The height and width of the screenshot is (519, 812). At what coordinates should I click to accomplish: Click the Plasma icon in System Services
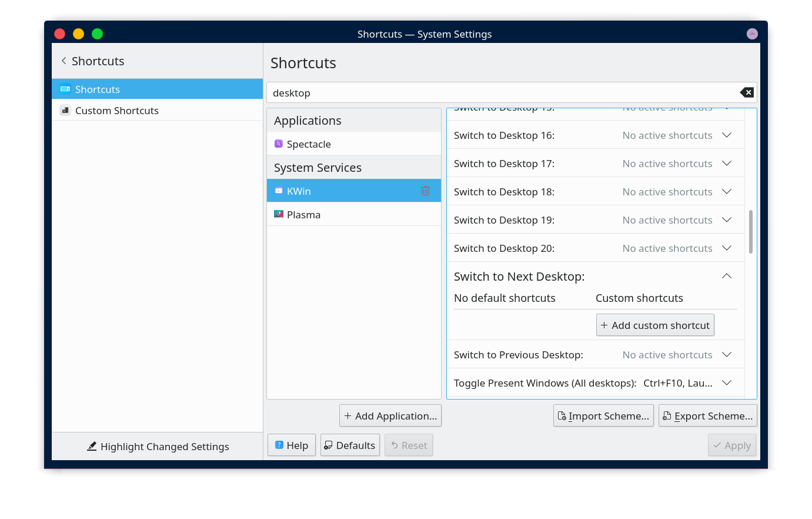pos(279,214)
